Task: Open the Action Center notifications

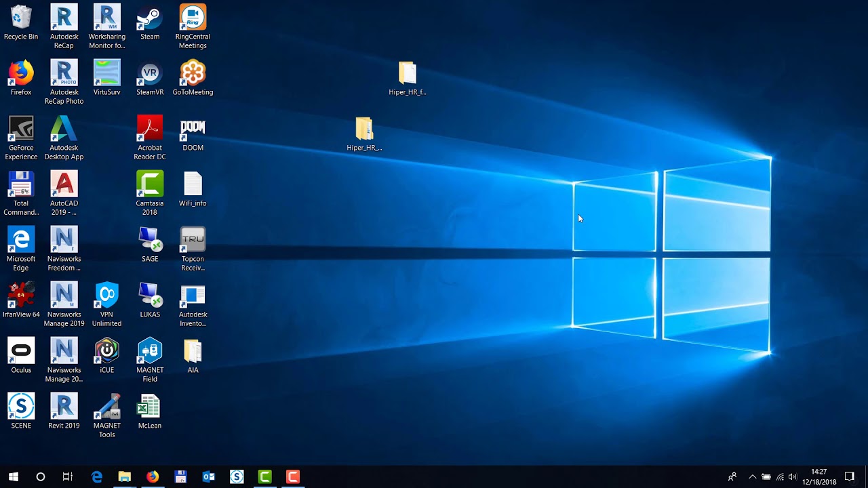Action: click(849, 477)
